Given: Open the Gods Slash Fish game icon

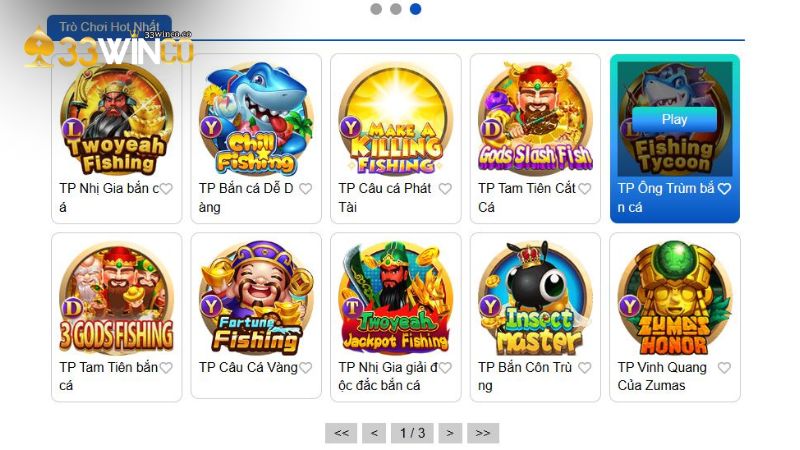Looking at the screenshot, I should click(535, 119).
